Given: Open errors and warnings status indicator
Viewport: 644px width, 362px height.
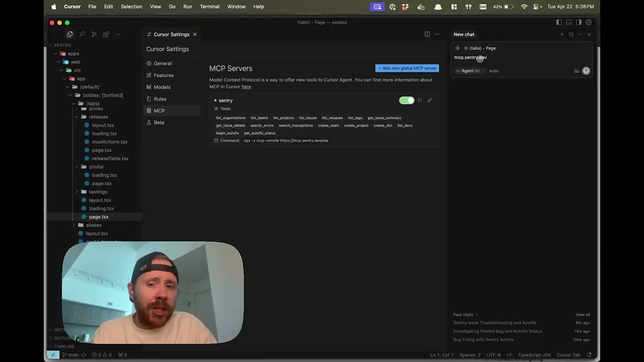Looking at the screenshot, I should click(102, 355).
